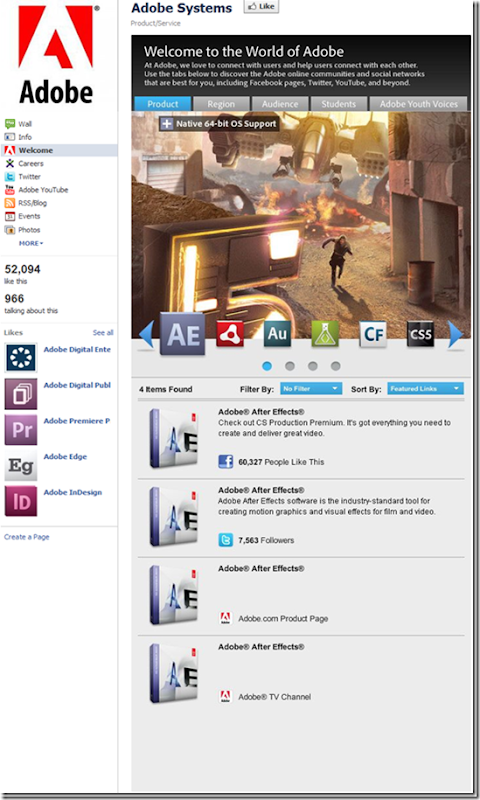Viewport: 480px width, 800px height.
Task: Open the Filter By No Filter dropdown
Action: pyautogui.click(x=311, y=389)
